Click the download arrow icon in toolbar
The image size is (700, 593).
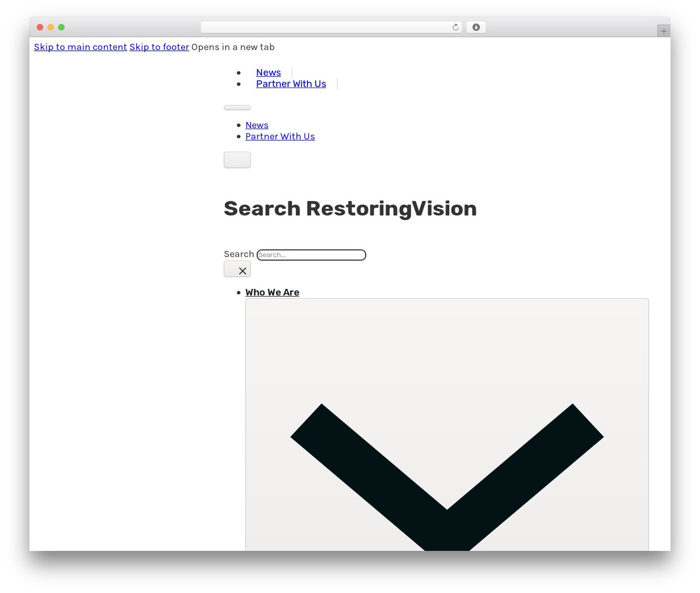476,27
